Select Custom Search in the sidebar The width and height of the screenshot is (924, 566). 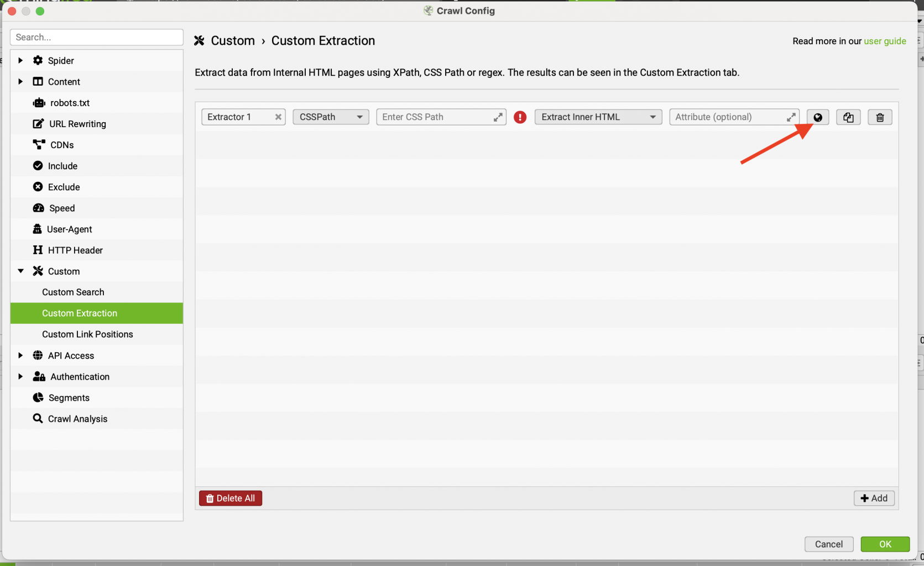(x=97, y=292)
